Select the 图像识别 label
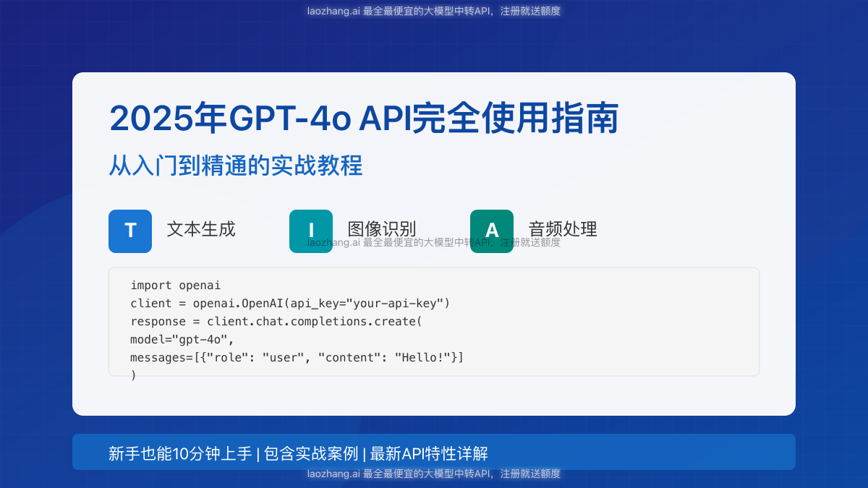This screenshot has width=868, height=488. click(382, 229)
